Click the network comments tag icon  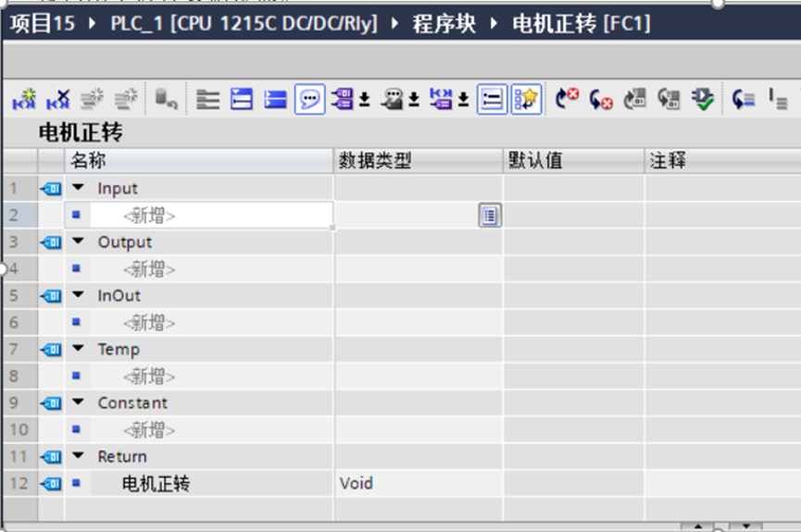[x=441, y=99]
